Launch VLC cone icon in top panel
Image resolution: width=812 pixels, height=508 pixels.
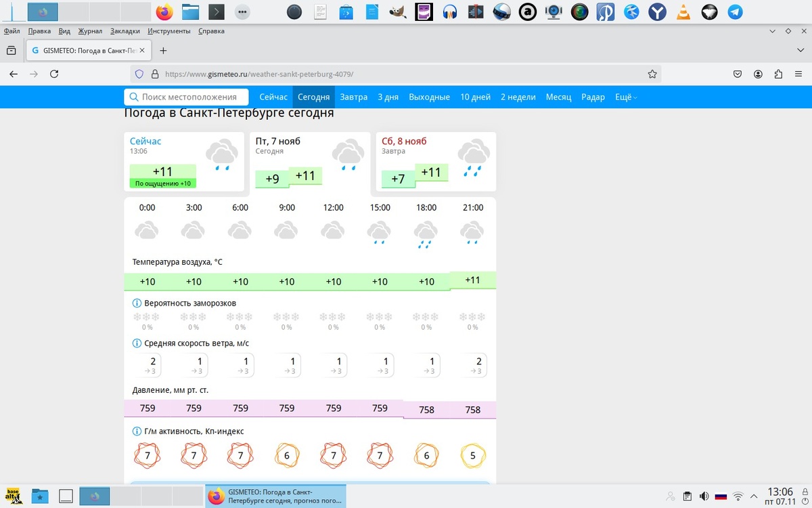[683, 12]
